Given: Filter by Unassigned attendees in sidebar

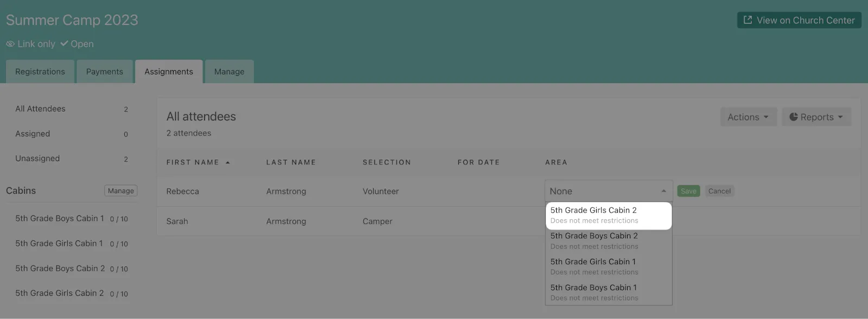Looking at the screenshot, I should pos(37,158).
